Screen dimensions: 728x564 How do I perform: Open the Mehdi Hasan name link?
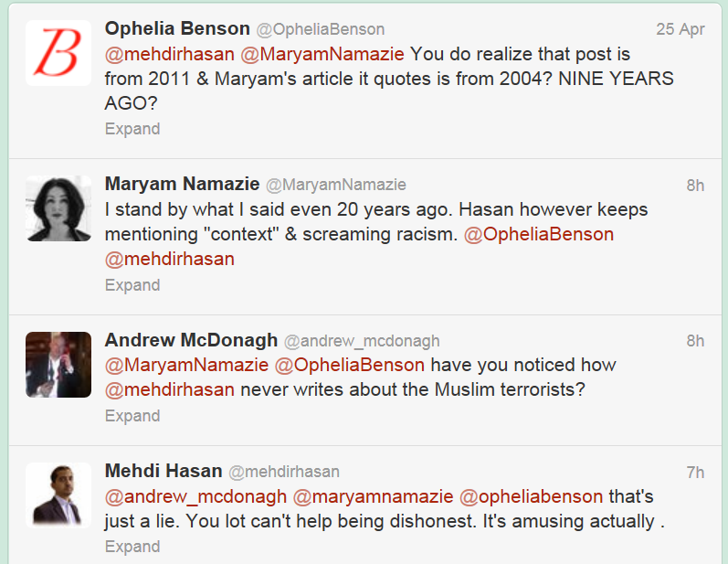[164, 471]
